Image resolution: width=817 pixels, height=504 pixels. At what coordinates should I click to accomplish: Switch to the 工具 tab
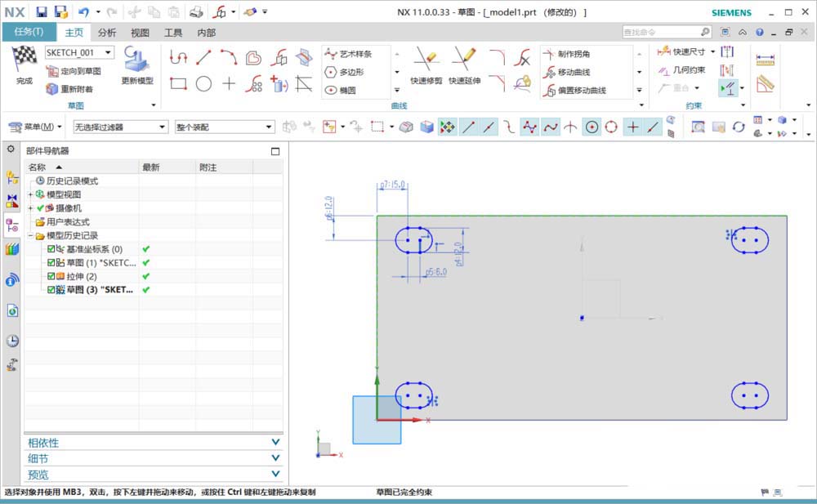point(173,33)
